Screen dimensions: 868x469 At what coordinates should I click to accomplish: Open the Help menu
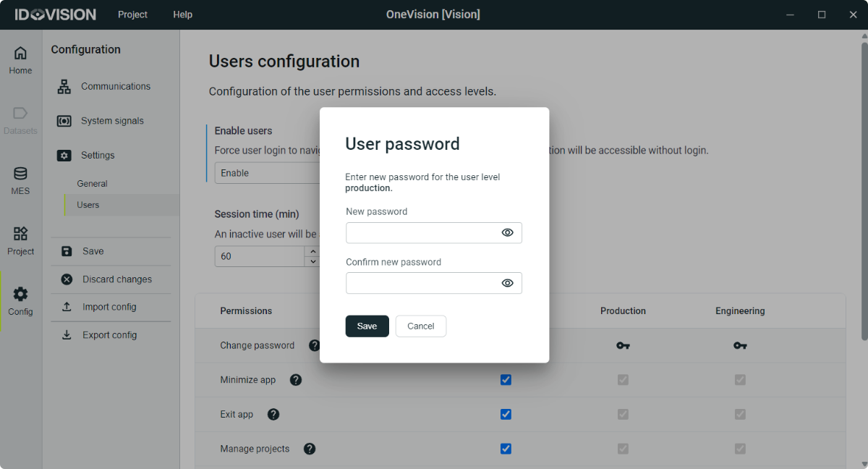point(182,14)
